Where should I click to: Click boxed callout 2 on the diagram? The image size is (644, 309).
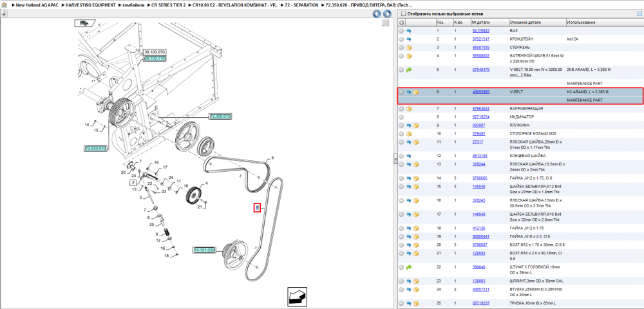pos(133,182)
